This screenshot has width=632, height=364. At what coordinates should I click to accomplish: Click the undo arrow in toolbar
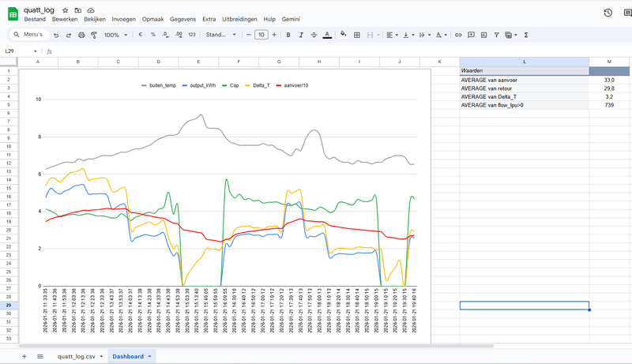56,35
